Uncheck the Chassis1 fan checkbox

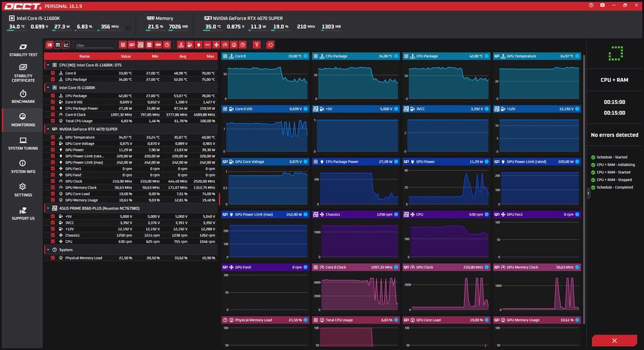click(53, 235)
